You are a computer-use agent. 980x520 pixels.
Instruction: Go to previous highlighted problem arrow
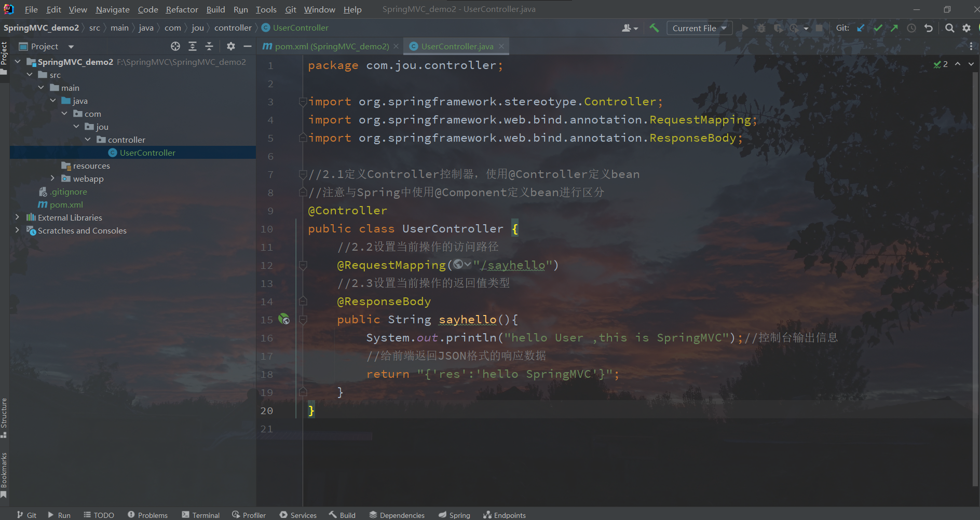click(x=958, y=64)
